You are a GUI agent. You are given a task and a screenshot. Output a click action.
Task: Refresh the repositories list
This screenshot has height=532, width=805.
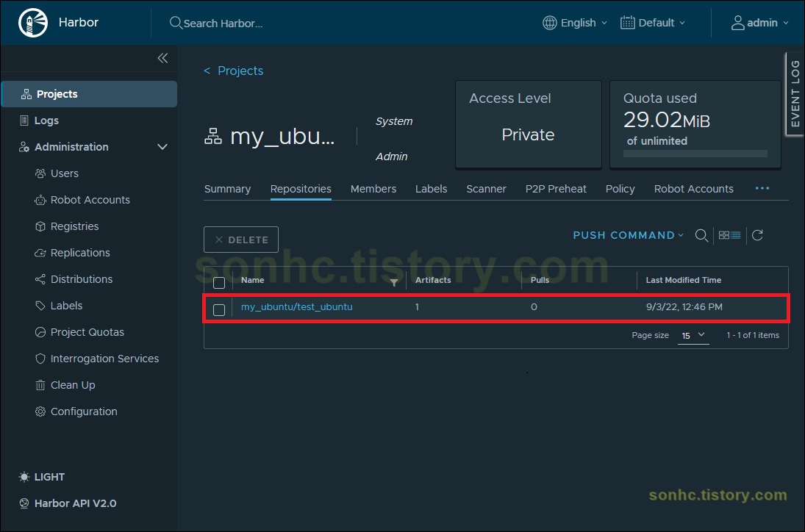tap(757, 235)
